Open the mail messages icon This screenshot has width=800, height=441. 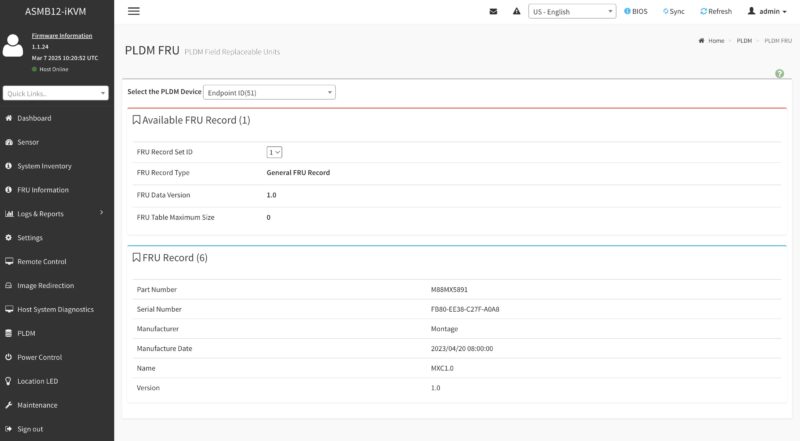tap(493, 11)
